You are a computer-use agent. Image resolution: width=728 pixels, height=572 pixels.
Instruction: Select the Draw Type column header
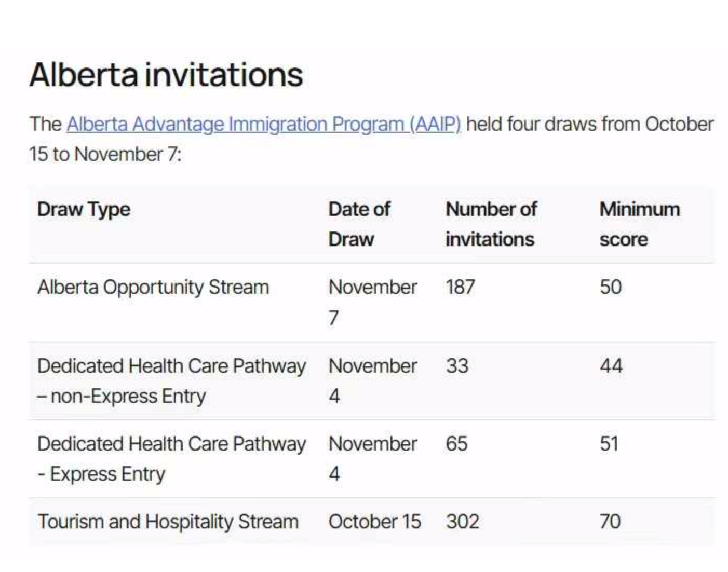(84, 209)
